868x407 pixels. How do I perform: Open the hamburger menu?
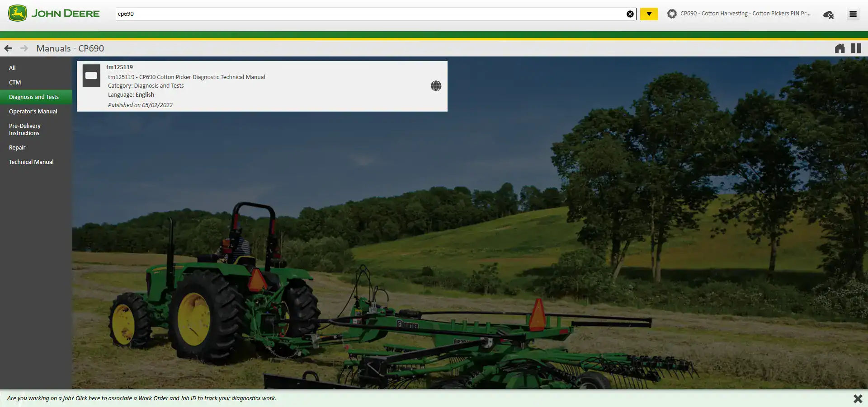(x=853, y=14)
